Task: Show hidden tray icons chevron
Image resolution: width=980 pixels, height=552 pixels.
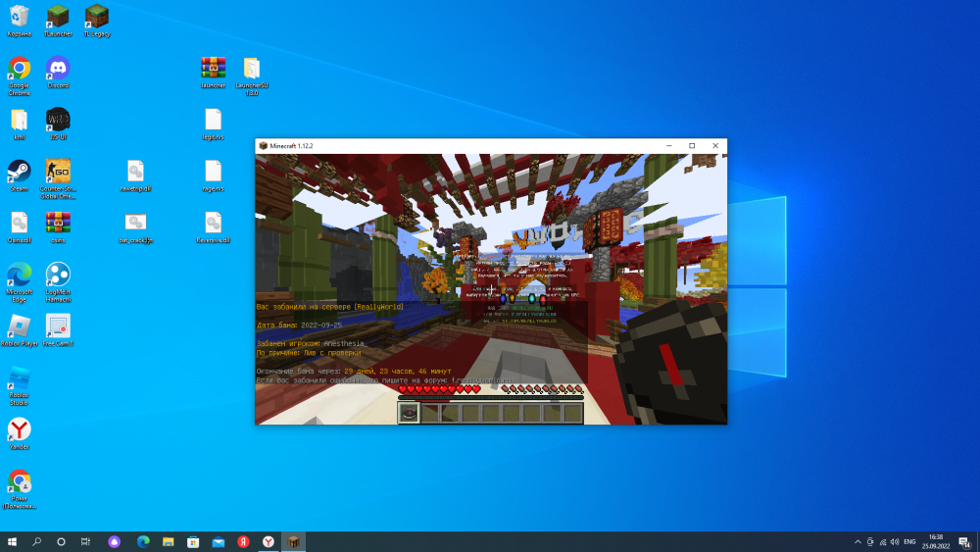Action: point(857,541)
